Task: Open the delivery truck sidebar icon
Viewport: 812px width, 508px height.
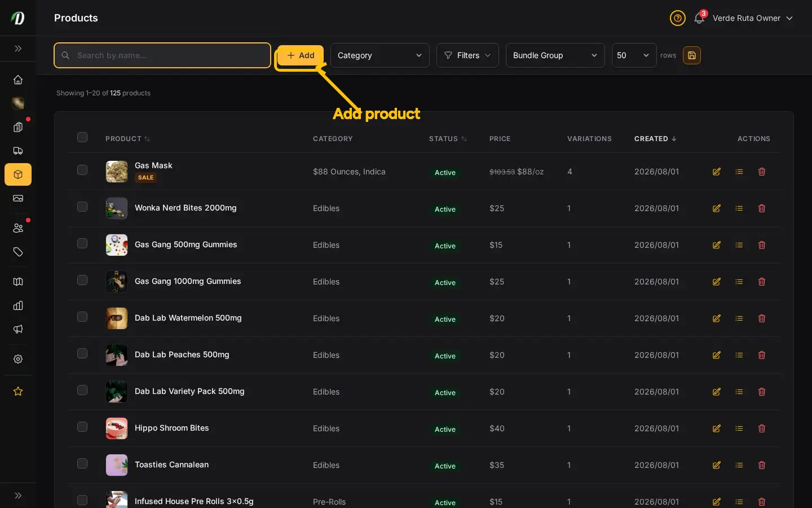Action: (18, 151)
